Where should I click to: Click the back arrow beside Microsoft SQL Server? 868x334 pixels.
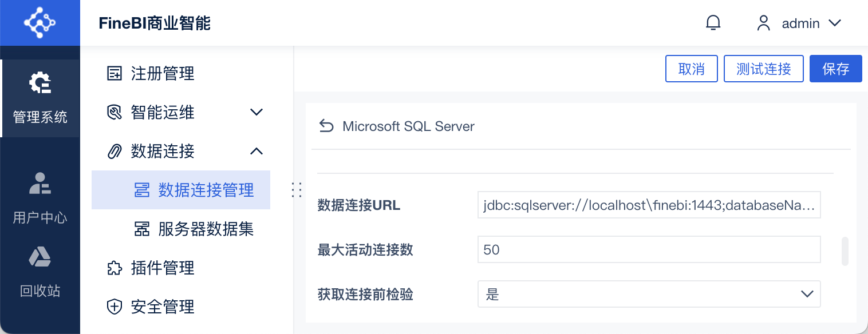[x=326, y=126]
